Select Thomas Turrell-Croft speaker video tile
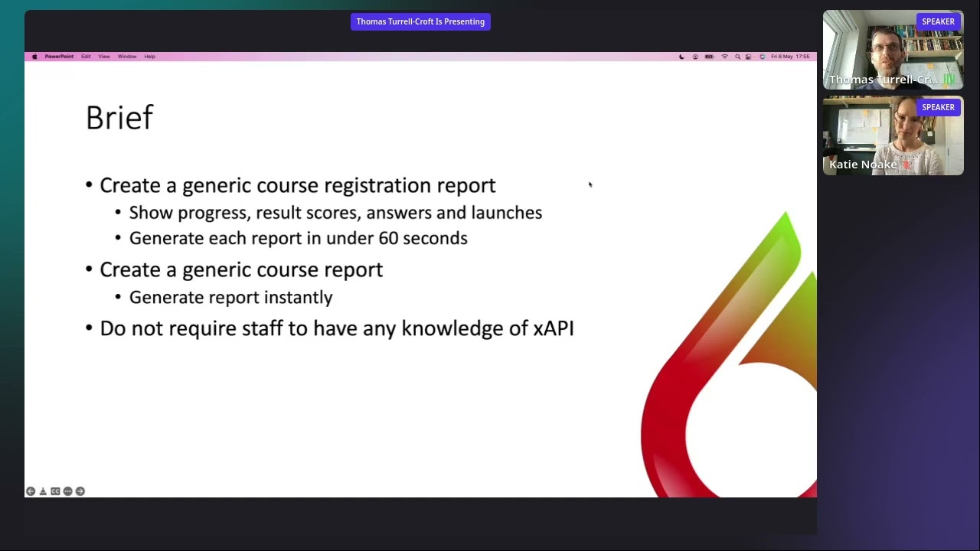The width and height of the screenshot is (980, 551). [893, 50]
